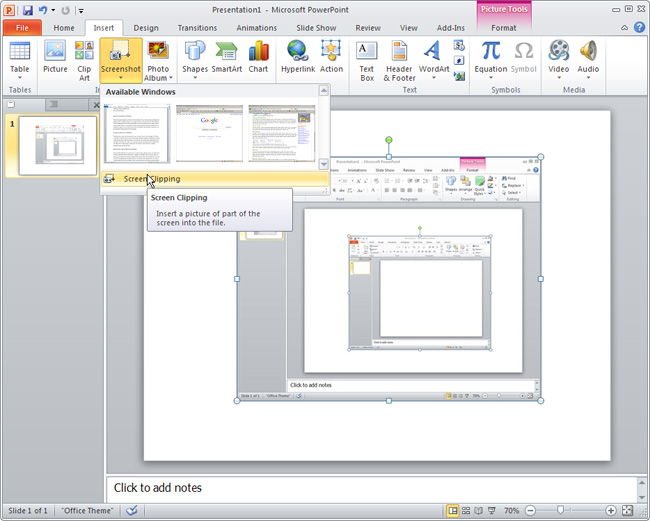Click the PowerPoint application icon in title bar
Viewport: 650px width, 521px height.
point(9,10)
